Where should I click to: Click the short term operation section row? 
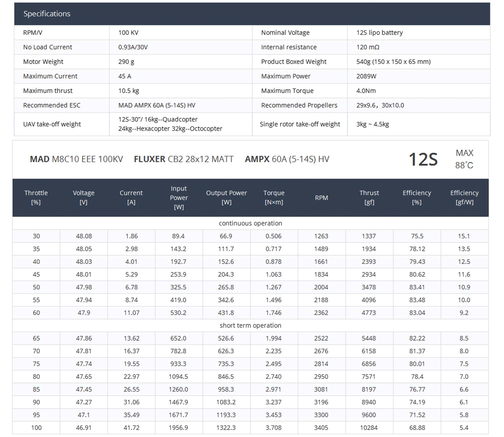click(x=250, y=325)
